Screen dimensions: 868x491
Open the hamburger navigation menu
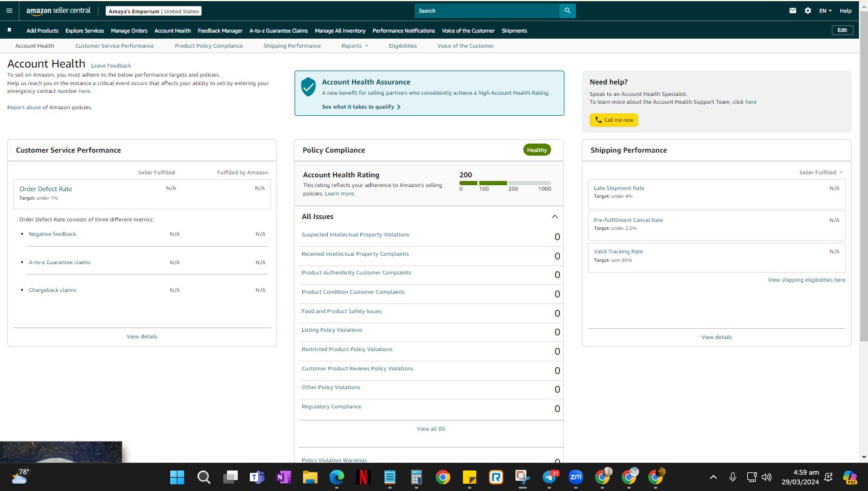coord(9,11)
